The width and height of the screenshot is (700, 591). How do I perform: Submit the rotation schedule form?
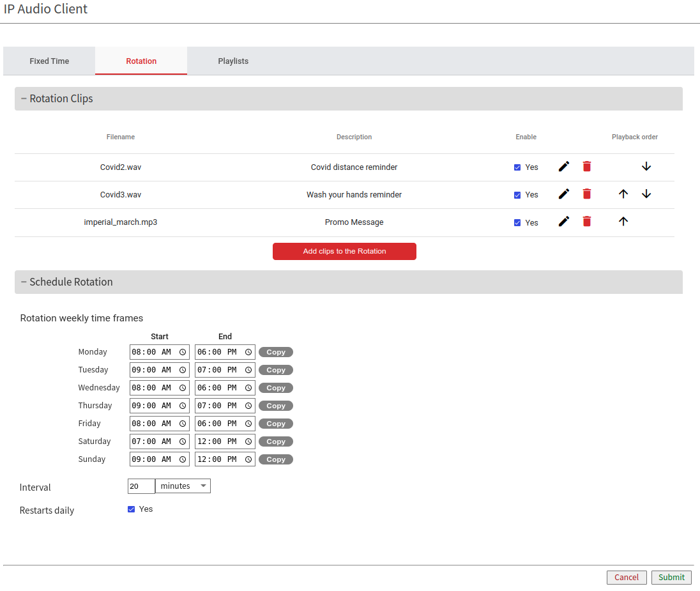(671, 577)
